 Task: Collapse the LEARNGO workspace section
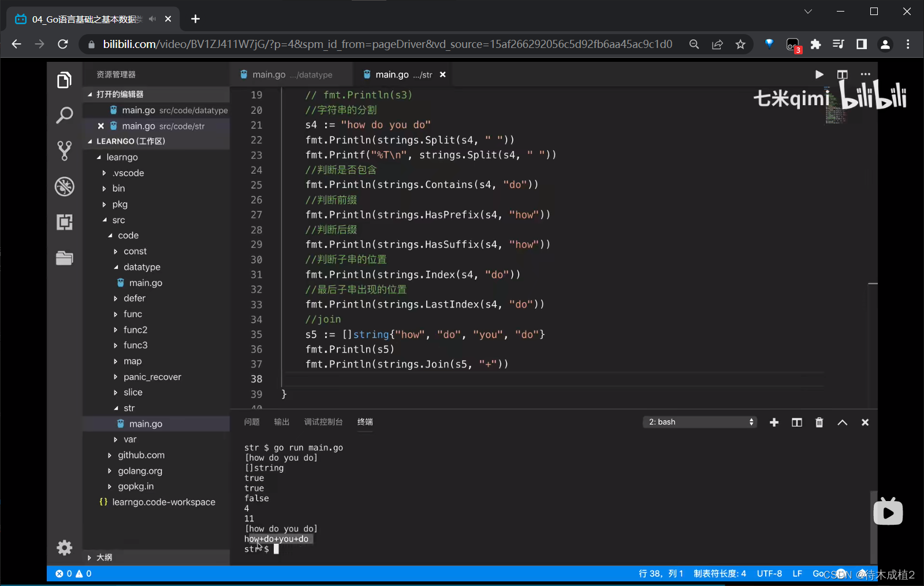(x=156, y=141)
